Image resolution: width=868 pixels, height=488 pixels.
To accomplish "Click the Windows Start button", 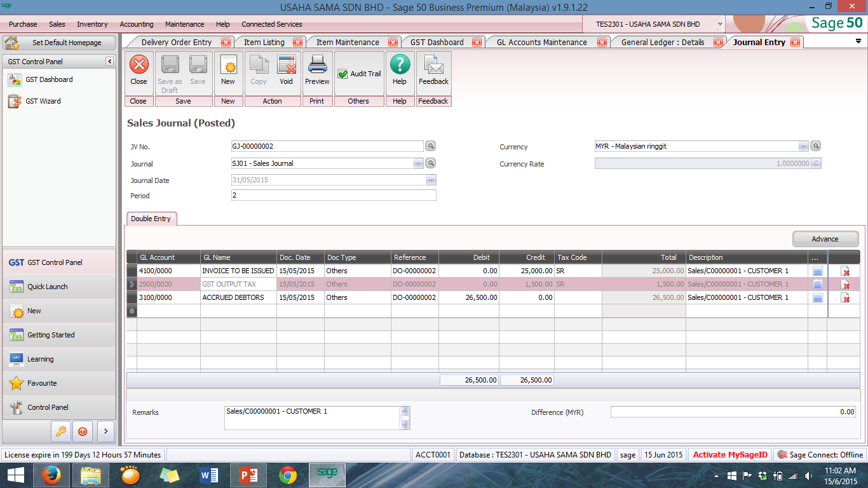I will point(15,475).
